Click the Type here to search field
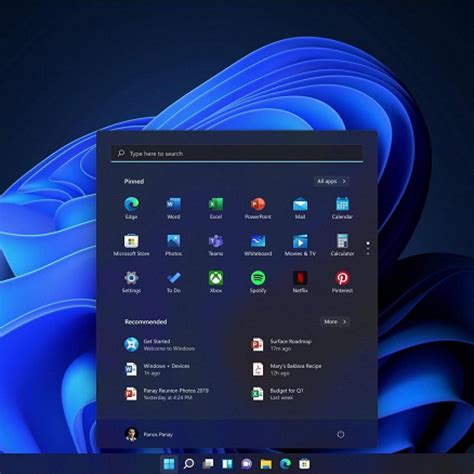This screenshot has width=474, height=474. [237, 153]
